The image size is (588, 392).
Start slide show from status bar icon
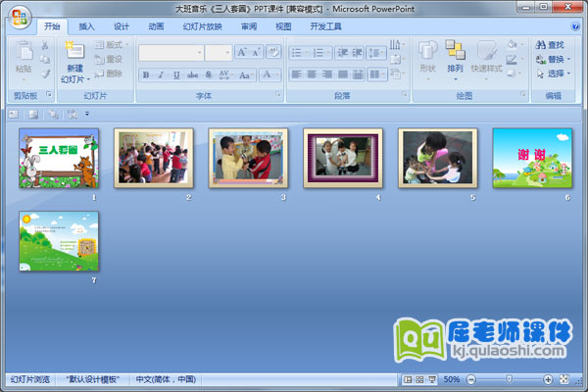pos(431,379)
